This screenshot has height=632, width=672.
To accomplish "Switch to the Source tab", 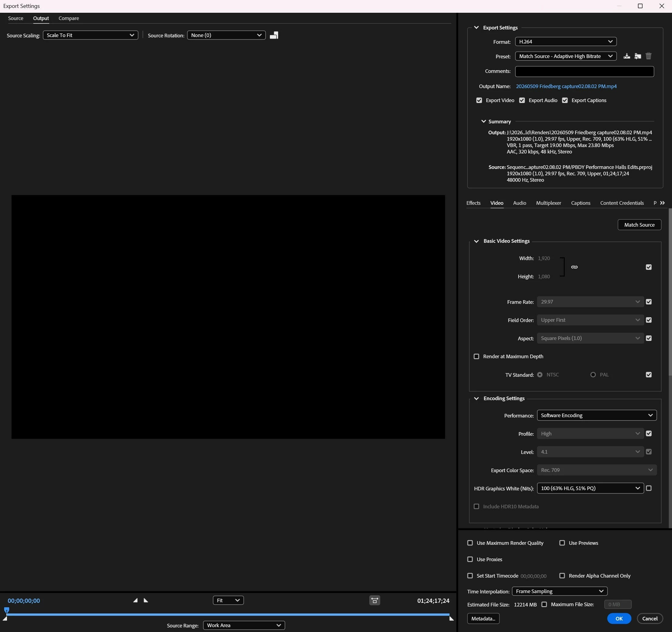I will [x=16, y=18].
